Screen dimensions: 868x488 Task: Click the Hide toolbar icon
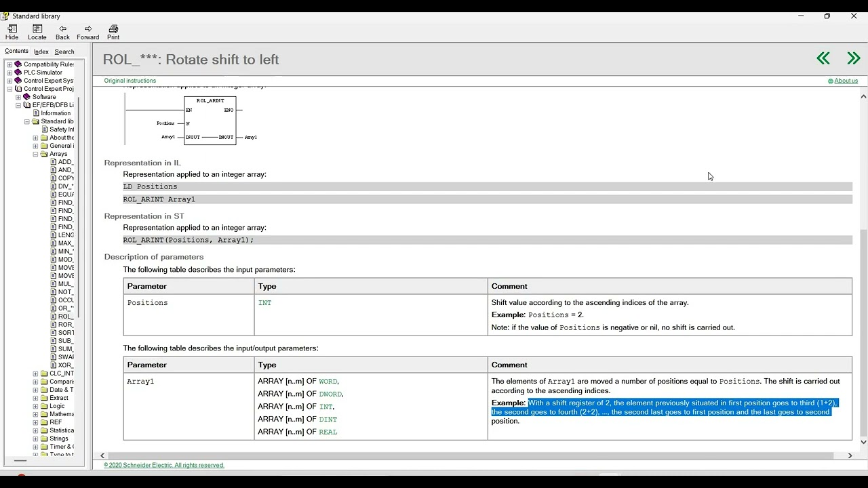[12, 29]
